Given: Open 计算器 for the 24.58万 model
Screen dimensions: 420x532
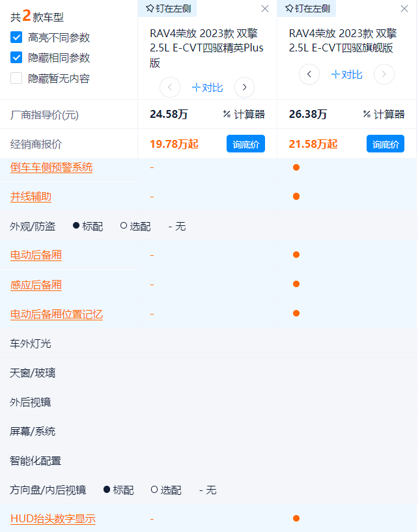Looking at the screenshot, I should (244, 115).
